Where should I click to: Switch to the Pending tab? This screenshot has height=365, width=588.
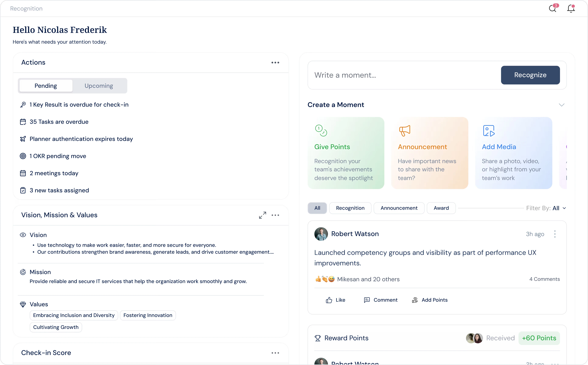46,86
